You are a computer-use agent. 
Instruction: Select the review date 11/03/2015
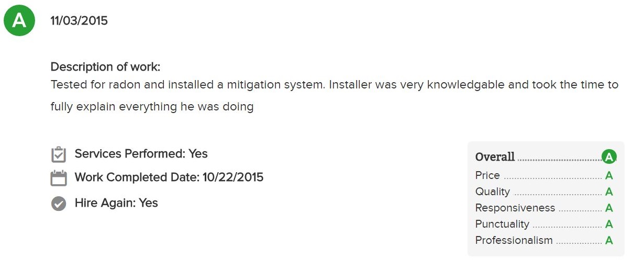click(79, 21)
